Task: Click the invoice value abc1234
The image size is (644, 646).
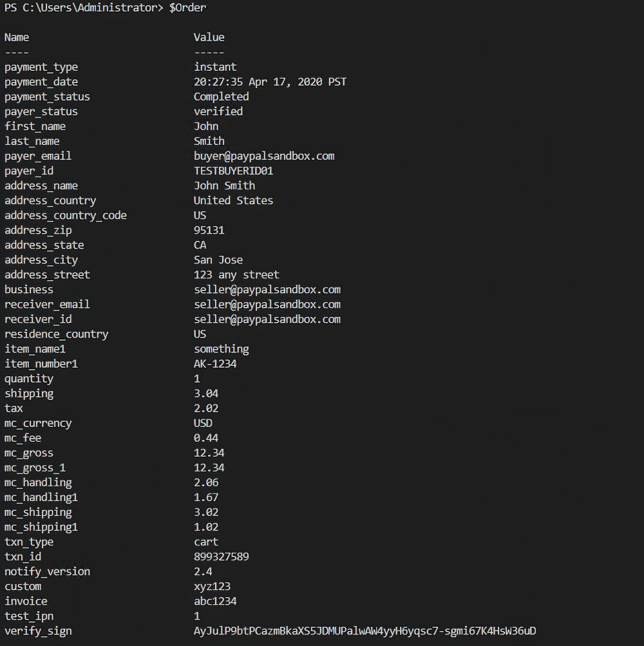Action: tap(215, 601)
